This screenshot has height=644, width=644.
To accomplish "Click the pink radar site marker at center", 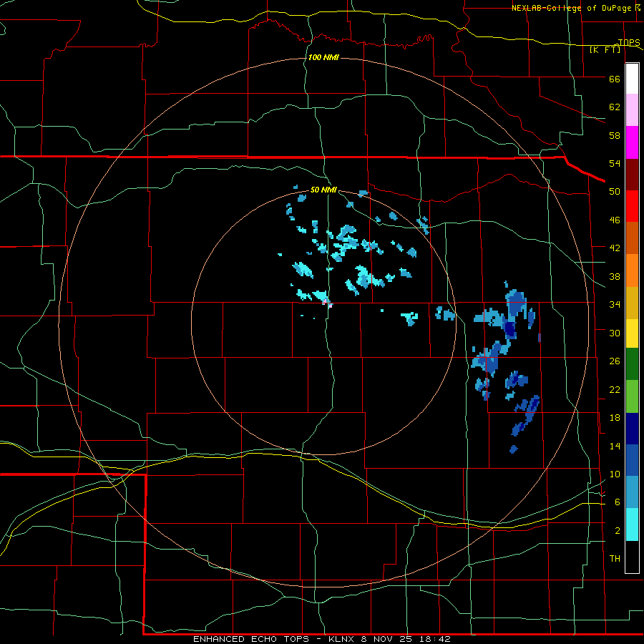I will tap(327, 303).
